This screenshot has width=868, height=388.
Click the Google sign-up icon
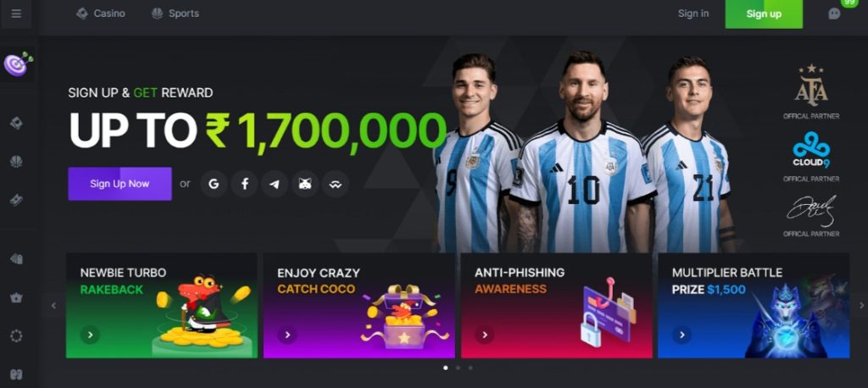(214, 184)
